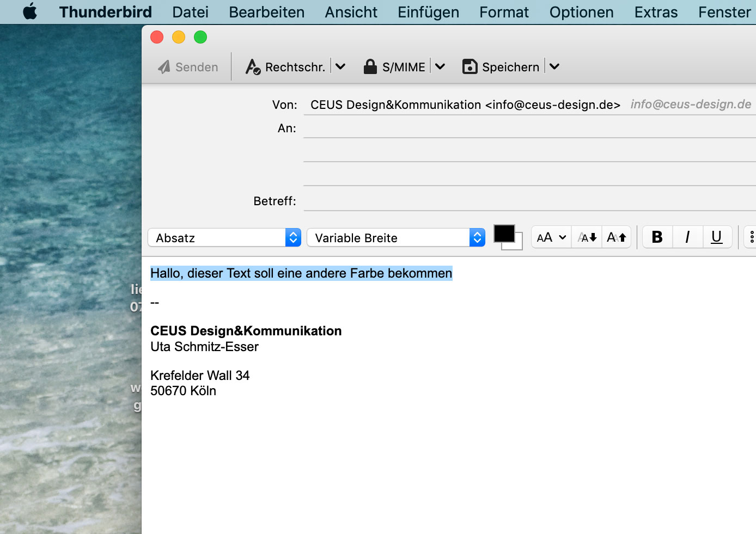Open the Format menu

[x=504, y=12]
